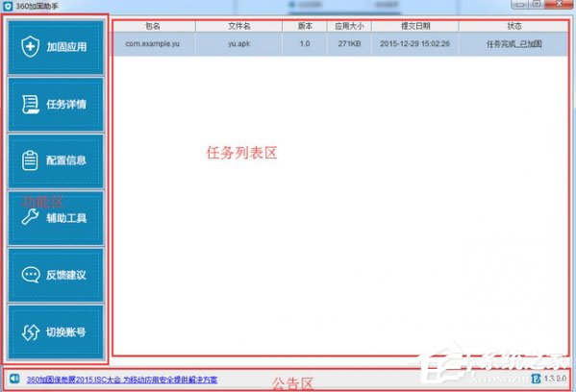Click the yu.apk file name cell
Screen dimensions: 576x392
tap(238, 43)
